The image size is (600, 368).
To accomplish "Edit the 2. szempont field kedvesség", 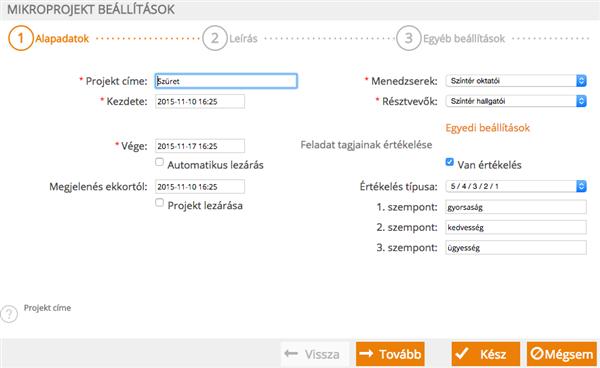I will (x=516, y=227).
